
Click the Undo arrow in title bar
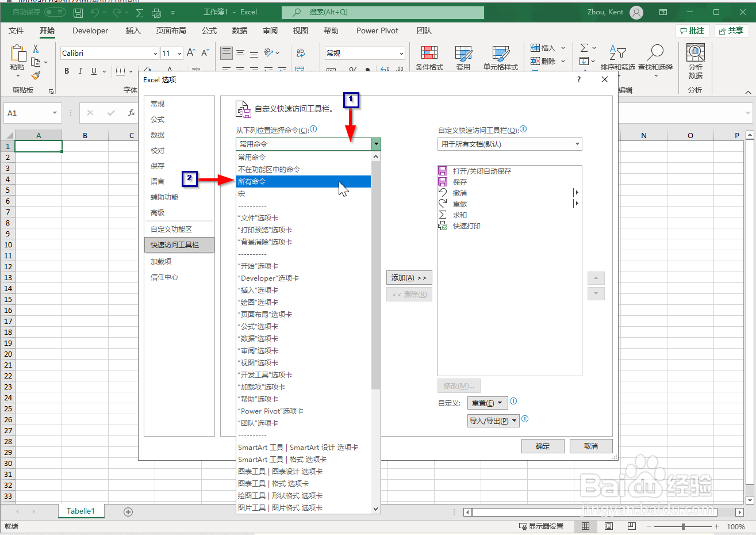tap(95, 12)
